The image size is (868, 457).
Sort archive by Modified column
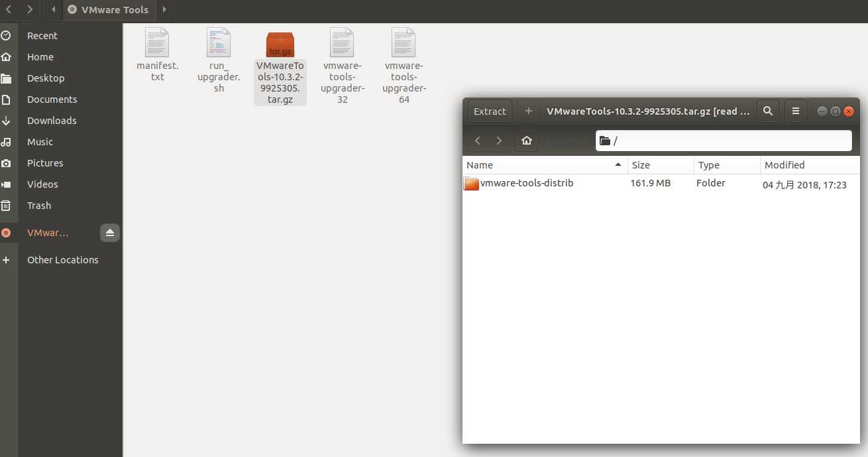810,165
